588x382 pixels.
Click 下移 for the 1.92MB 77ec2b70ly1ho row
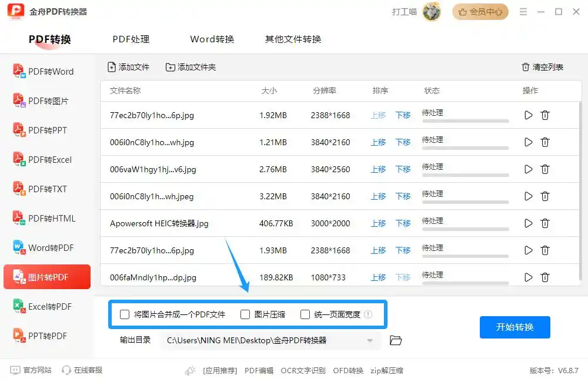point(403,115)
